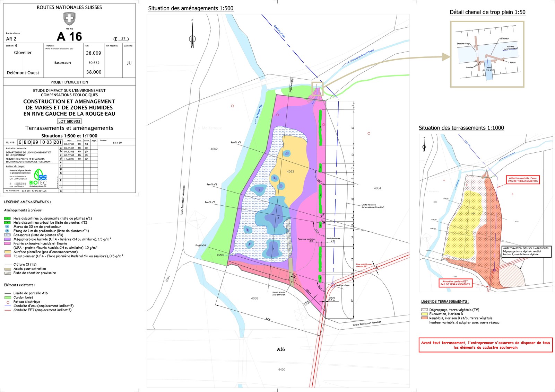Click the 'Détail chenal de trop plein 1:50' heading
Viewport: 555px width, 392px height.
tap(487, 12)
